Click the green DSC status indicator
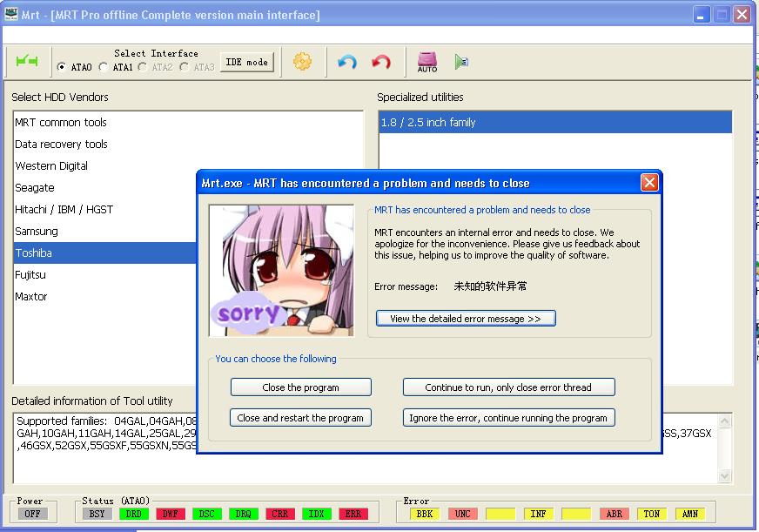Screen dimensions: 759x532 tap(206, 514)
